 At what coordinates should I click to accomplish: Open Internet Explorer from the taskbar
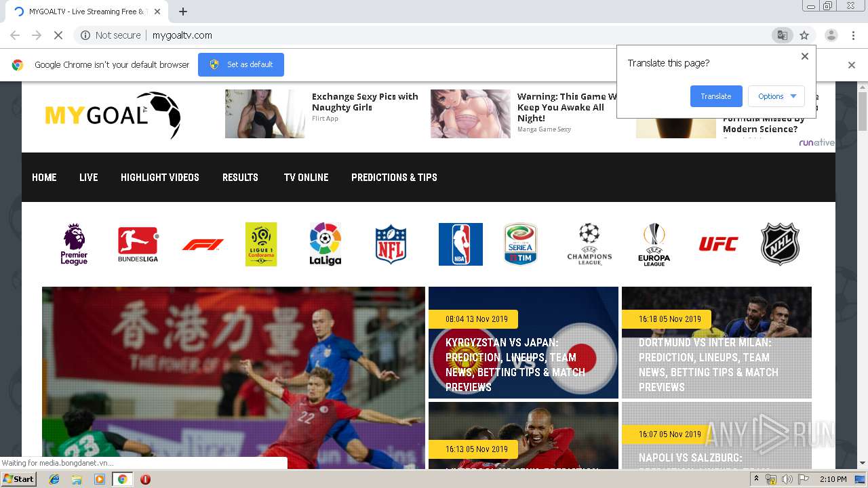[x=54, y=479]
